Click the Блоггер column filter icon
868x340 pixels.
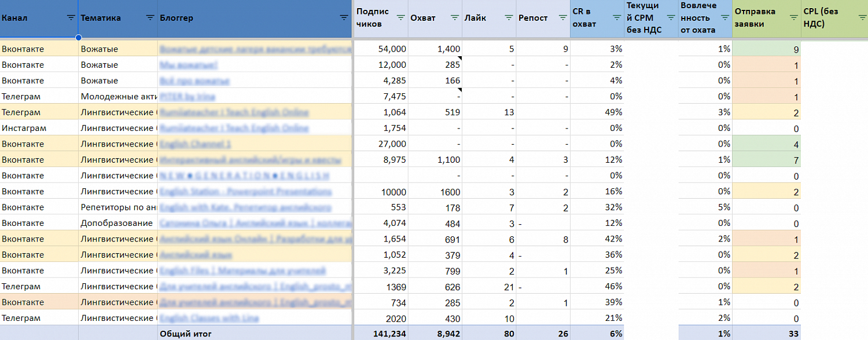344,18
